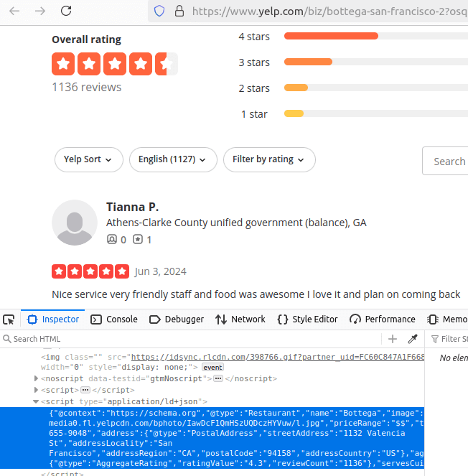The height and width of the screenshot is (476, 468).
Task: Filter reviews by the 2 stars bar
Action: pyautogui.click(x=375, y=88)
